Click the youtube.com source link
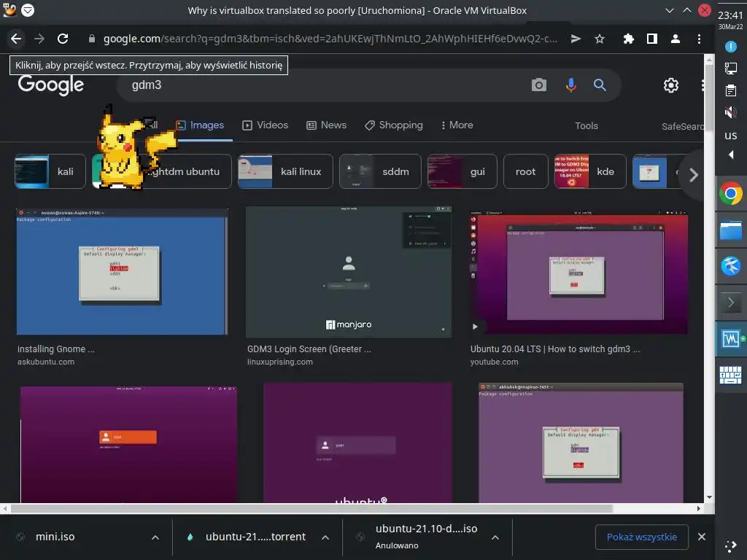The height and width of the screenshot is (560, 747). coord(494,362)
